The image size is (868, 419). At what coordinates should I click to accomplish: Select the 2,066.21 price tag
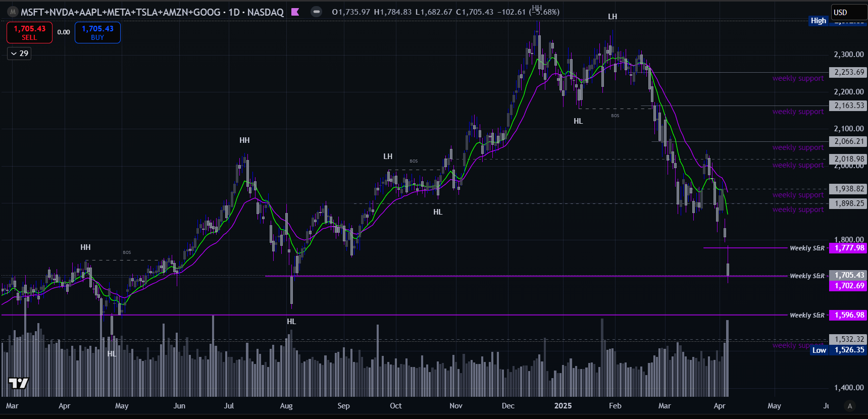(848, 141)
